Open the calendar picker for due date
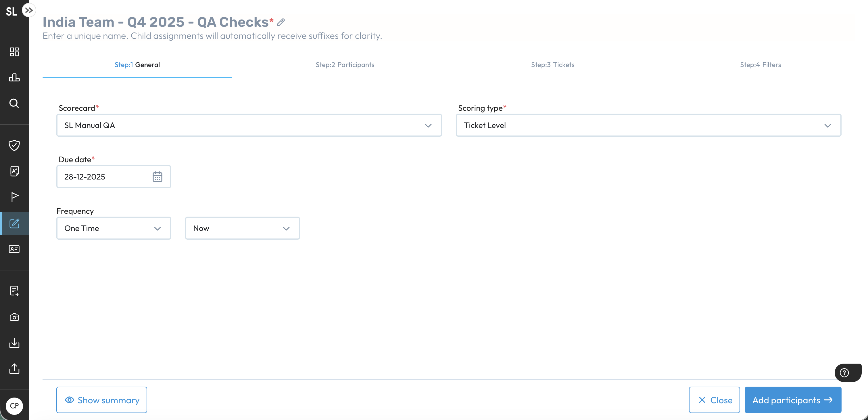The image size is (868, 420). 157,177
